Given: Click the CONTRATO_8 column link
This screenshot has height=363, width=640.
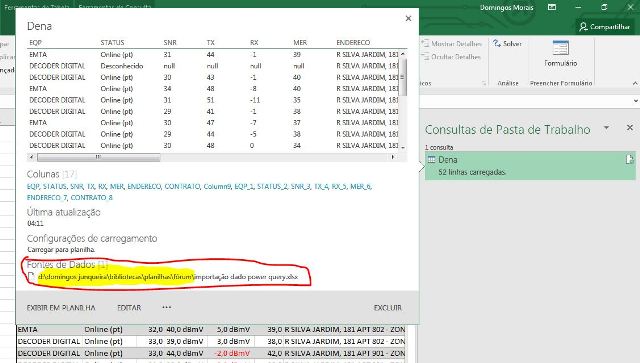Looking at the screenshot, I should (91, 198).
